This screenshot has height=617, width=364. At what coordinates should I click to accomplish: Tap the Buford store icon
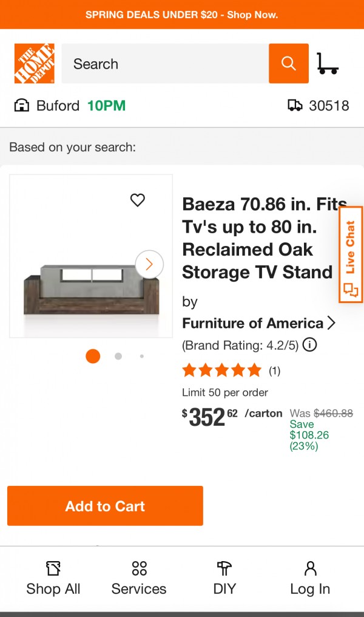coord(22,106)
